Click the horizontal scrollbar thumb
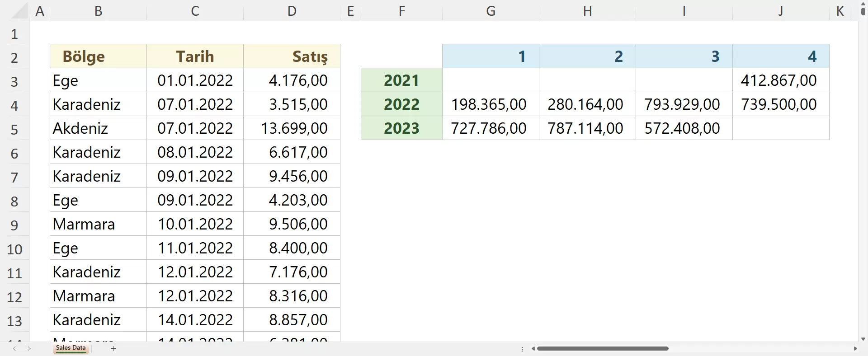868x356 pixels. tap(603, 348)
